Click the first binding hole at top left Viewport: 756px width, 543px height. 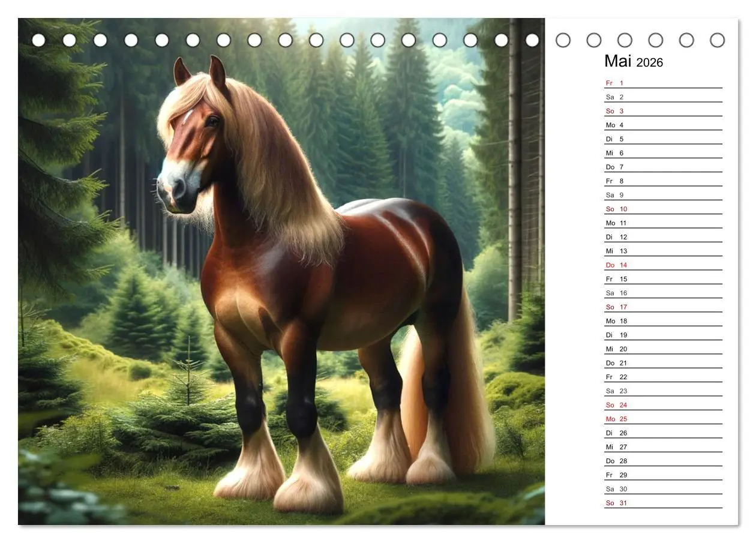point(38,40)
